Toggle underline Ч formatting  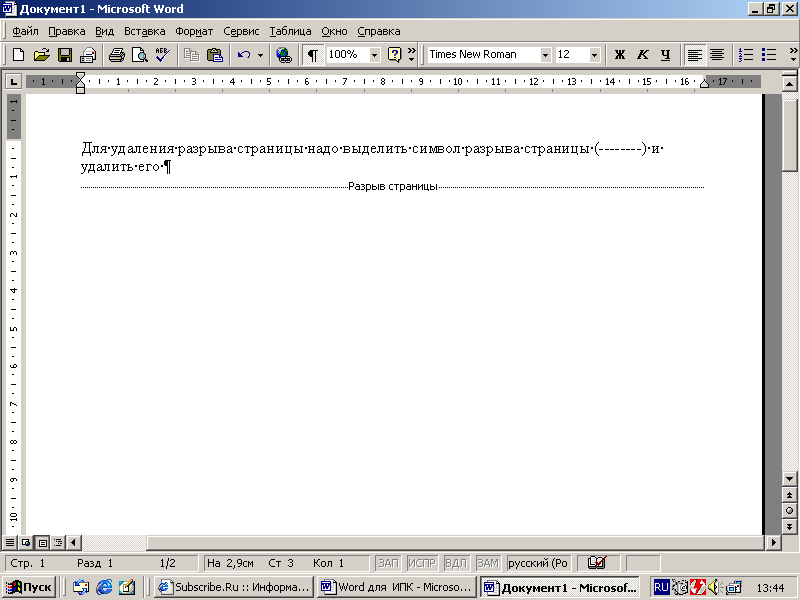pos(665,55)
